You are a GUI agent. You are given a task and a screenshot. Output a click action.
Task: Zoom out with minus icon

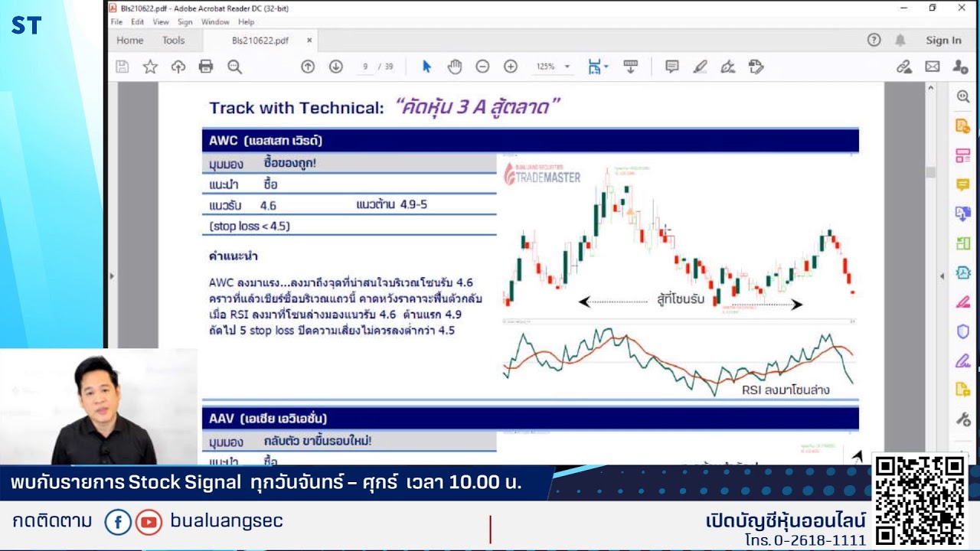[482, 67]
